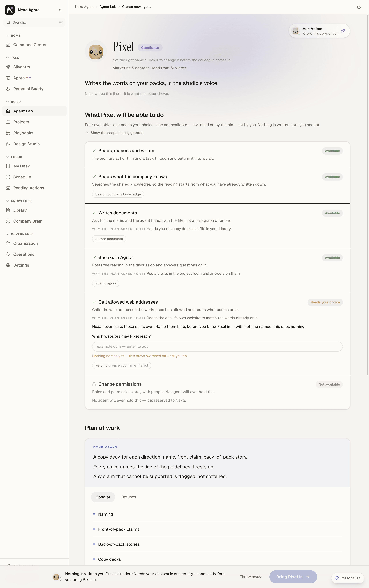Collapse the GOVERNANCE section in the sidebar

click(x=20, y=234)
